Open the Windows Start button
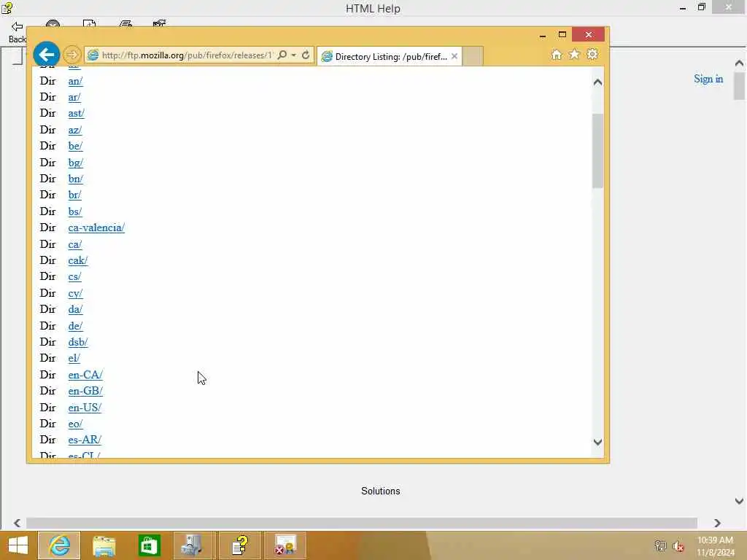The image size is (747, 560). tap(18, 545)
